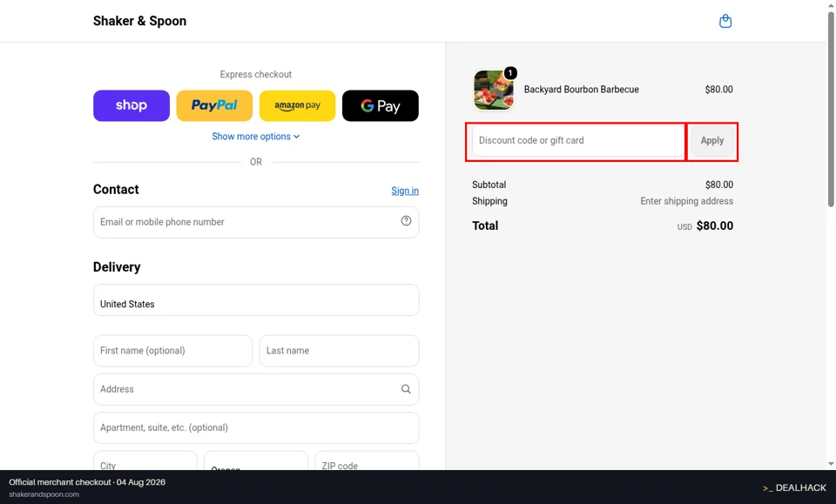Click the Shaker & Spoon store title
Image resolution: width=836 pixels, height=504 pixels.
click(x=139, y=21)
